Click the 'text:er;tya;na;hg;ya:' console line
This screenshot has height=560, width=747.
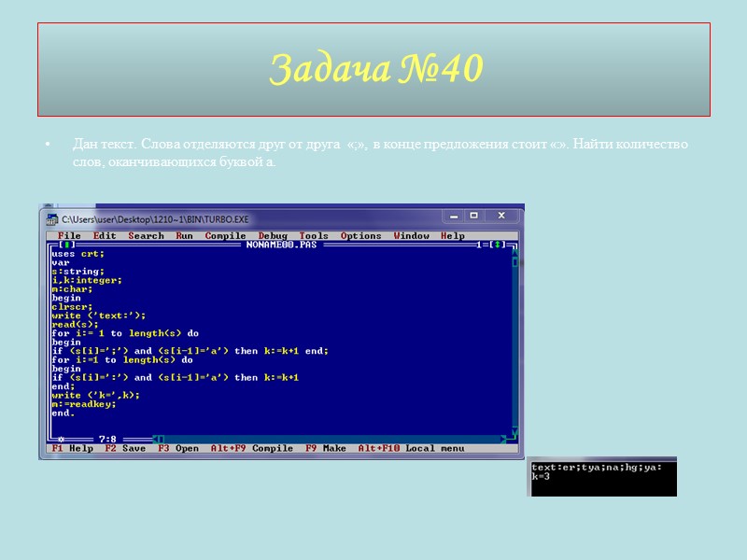tap(597, 468)
